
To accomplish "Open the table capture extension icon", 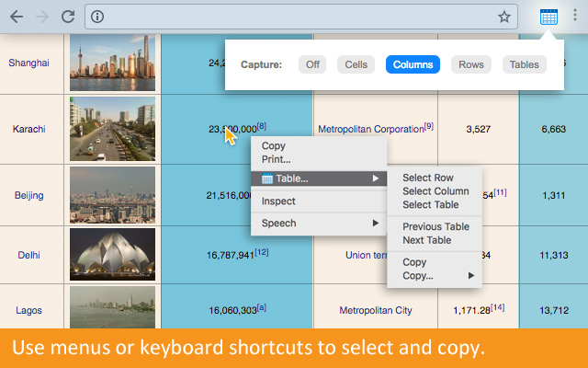I will point(548,17).
